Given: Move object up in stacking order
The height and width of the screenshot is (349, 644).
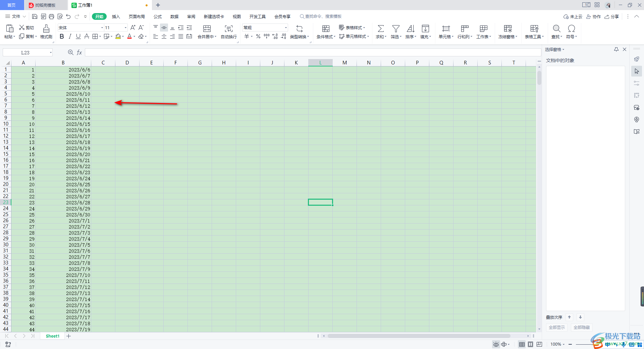Looking at the screenshot, I should coord(569,317).
